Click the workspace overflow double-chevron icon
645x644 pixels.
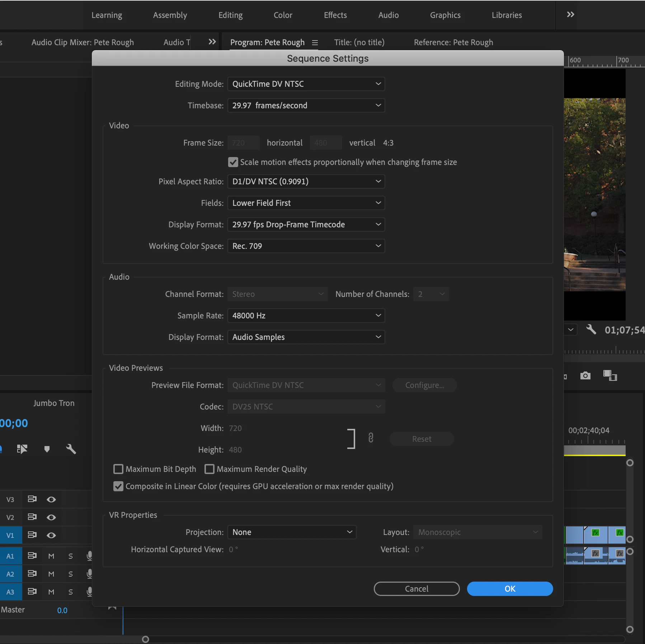coord(570,15)
